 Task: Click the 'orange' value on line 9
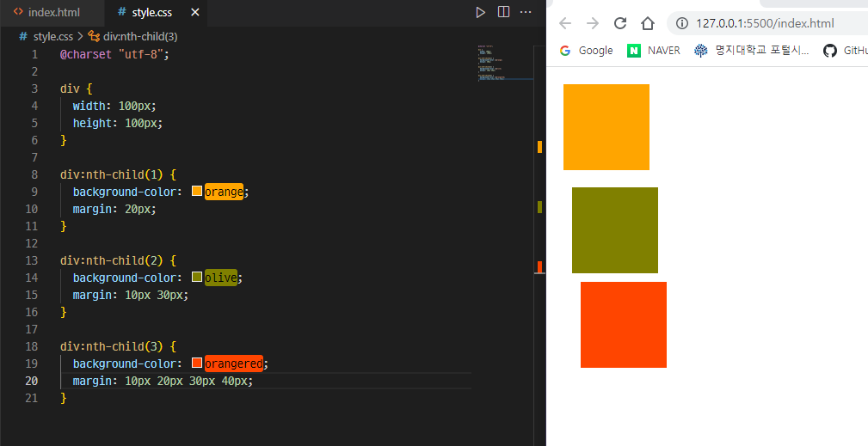tap(224, 192)
